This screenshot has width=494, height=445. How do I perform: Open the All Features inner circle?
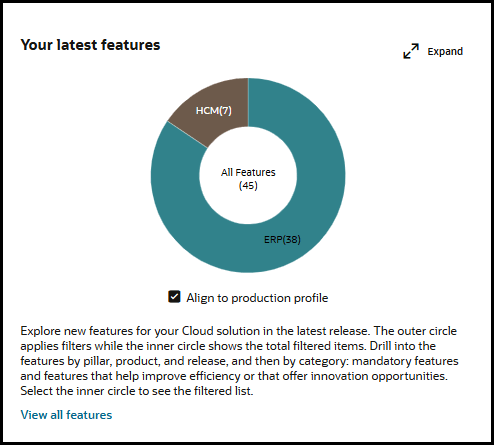tap(248, 175)
